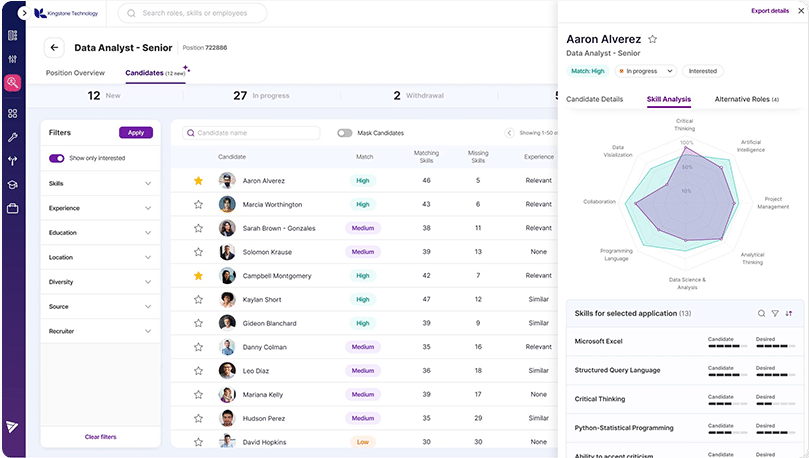Click the wrench icon in left sidebar
The height and width of the screenshot is (458, 809).
tap(12, 137)
